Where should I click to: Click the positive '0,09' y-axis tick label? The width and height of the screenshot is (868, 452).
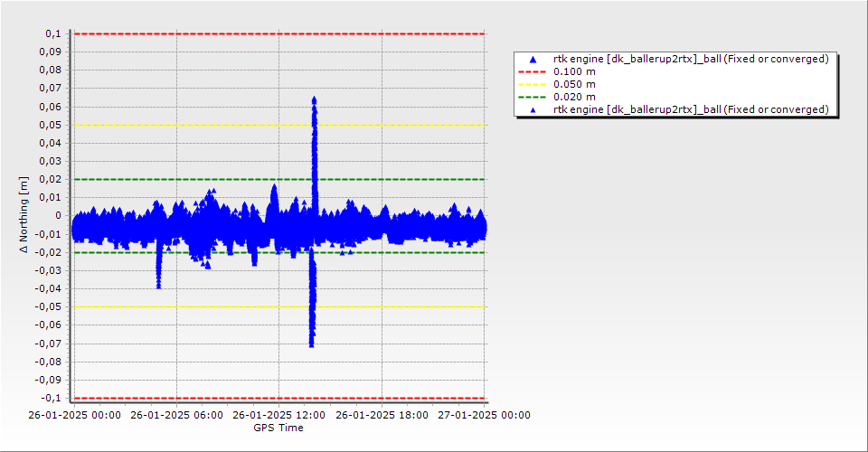[51, 52]
